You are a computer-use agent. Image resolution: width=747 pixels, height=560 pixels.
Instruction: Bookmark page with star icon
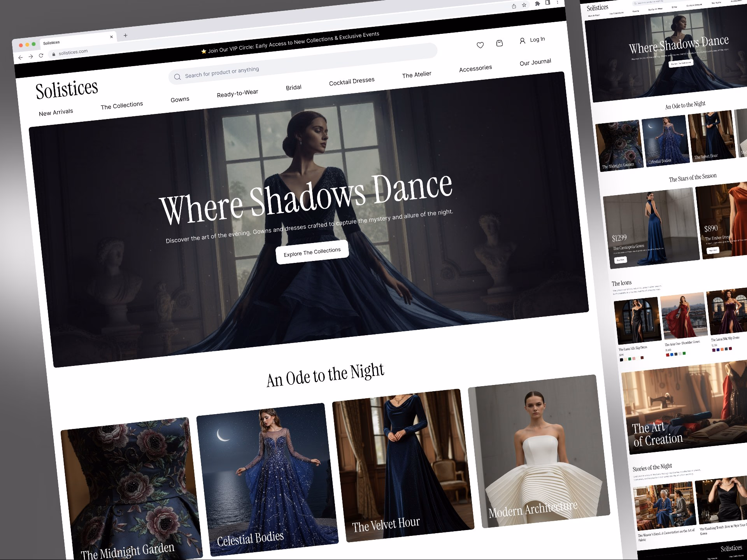coord(524,5)
